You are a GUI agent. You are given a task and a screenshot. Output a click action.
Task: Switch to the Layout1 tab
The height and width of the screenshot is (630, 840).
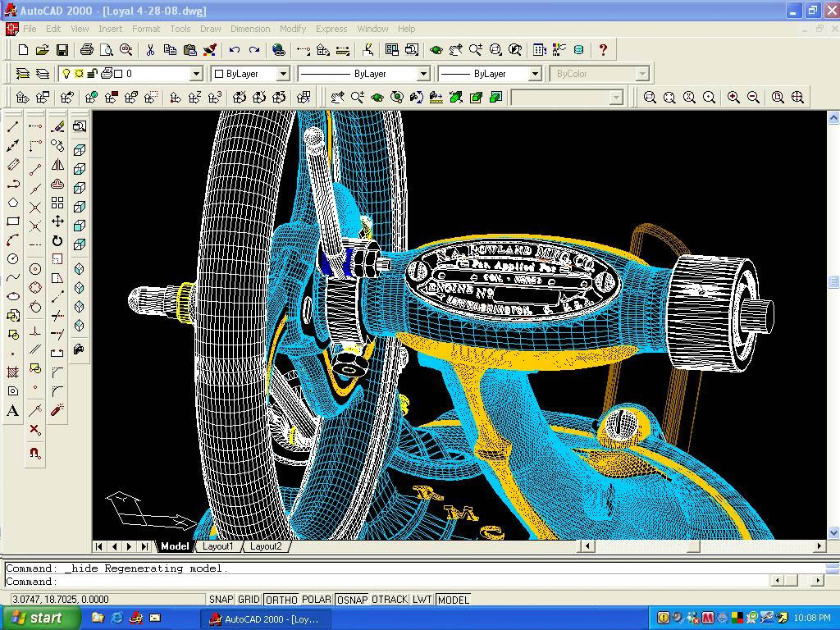(x=217, y=546)
